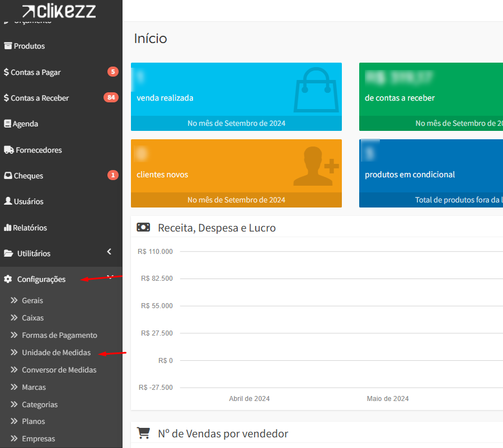The width and height of the screenshot is (503, 448).
Task: Select Unidade de Medidas submenu item
Action: point(56,352)
